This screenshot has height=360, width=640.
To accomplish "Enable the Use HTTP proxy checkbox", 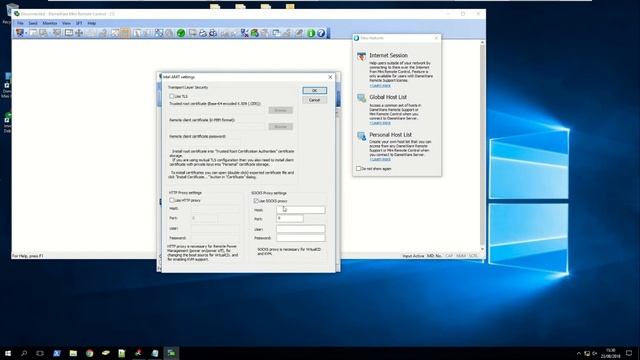I will point(172,200).
